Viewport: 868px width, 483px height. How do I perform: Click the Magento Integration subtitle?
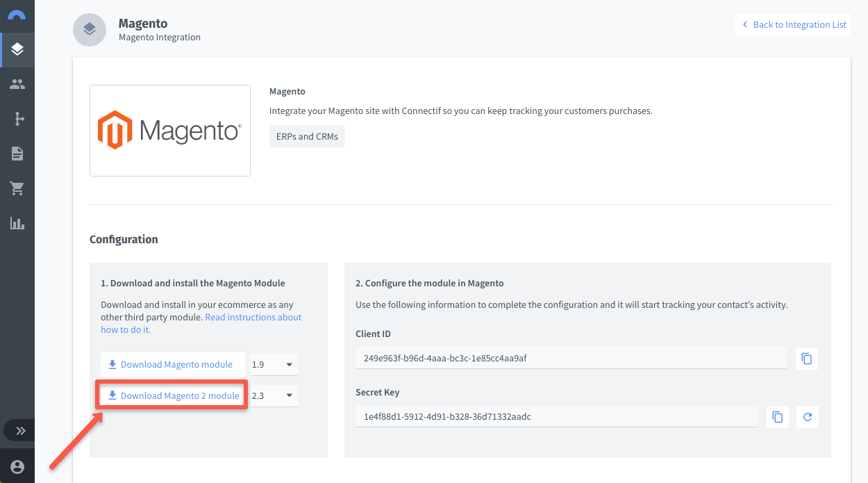[x=160, y=38]
